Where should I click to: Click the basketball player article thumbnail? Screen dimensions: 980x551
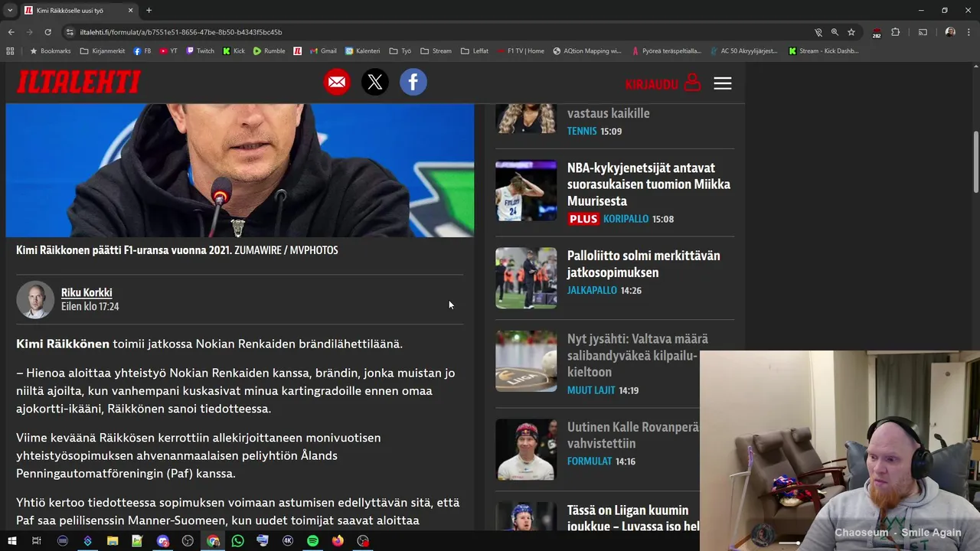(x=526, y=191)
